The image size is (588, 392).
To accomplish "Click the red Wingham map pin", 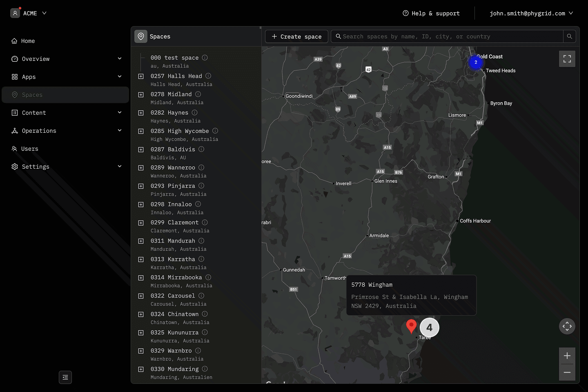I will click(x=411, y=326).
